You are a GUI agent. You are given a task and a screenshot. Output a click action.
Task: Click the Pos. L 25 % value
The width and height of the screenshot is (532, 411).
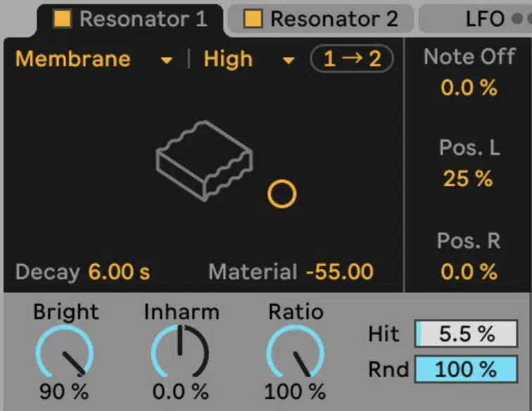[x=468, y=179]
